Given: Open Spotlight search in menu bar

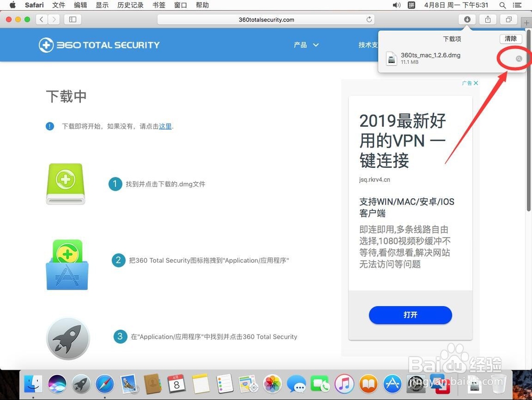Looking at the screenshot, I should (x=503, y=5).
